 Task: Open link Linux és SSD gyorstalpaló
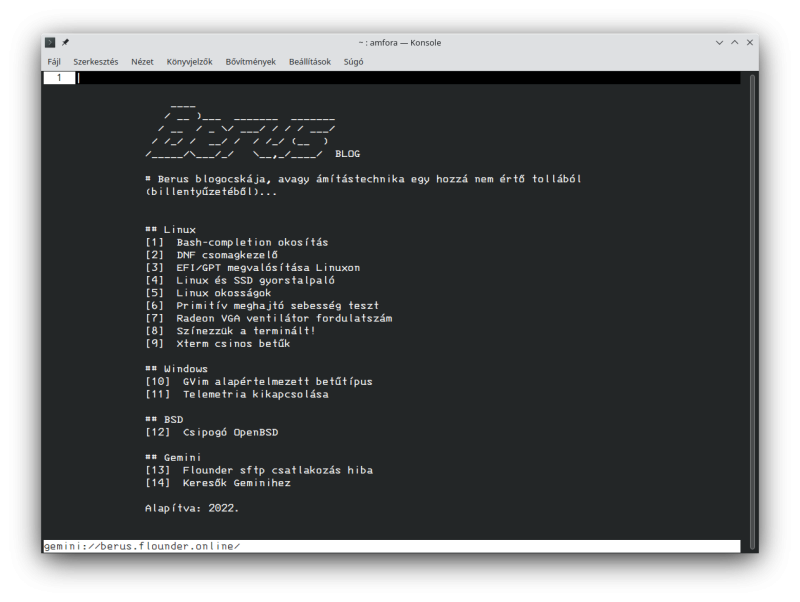(x=256, y=281)
